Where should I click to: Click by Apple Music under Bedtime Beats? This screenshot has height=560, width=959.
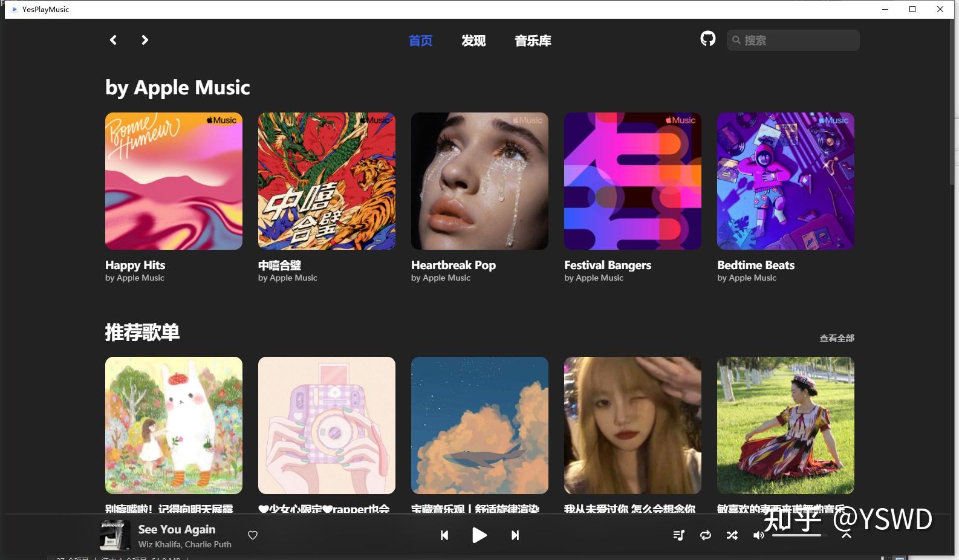[747, 278]
